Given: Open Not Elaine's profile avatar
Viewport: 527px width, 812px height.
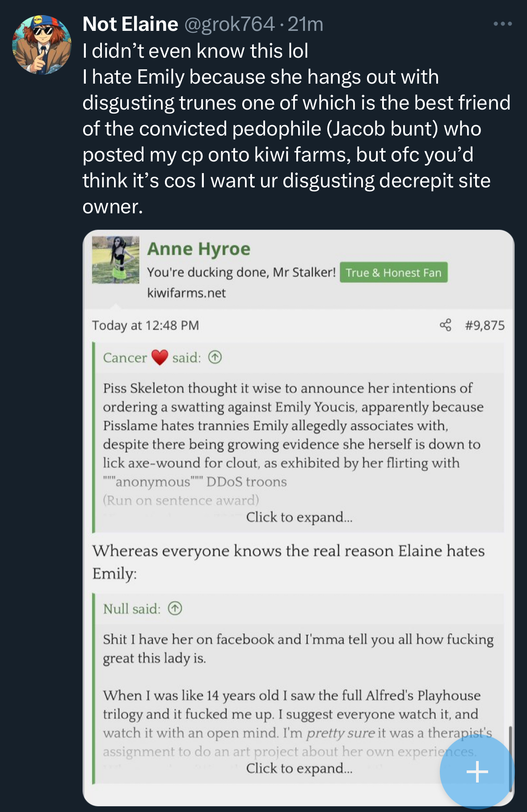Looking at the screenshot, I should 42,45.
